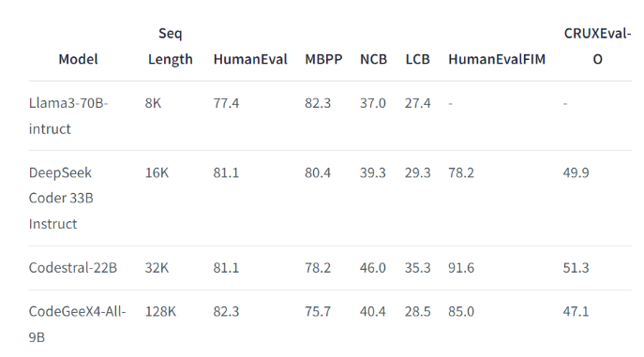The width and height of the screenshot is (644, 357).
Task: Select the Codestral-22B model name
Action: tap(73, 268)
